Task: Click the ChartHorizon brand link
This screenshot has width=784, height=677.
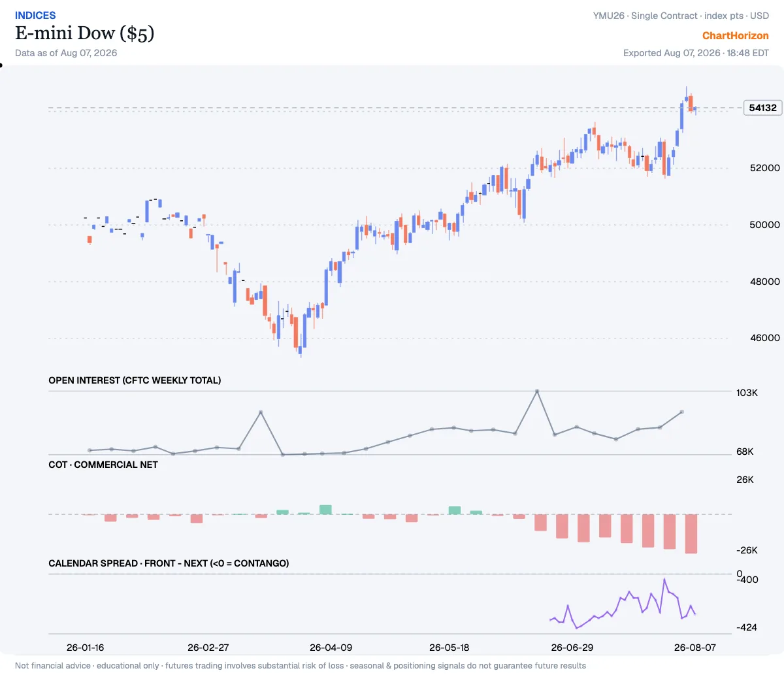Action: point(736,36)
